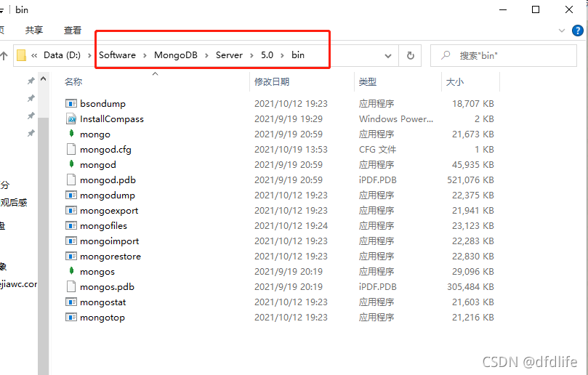
Task: Sort files by 类型 column
Action: (x=368, y=81)
